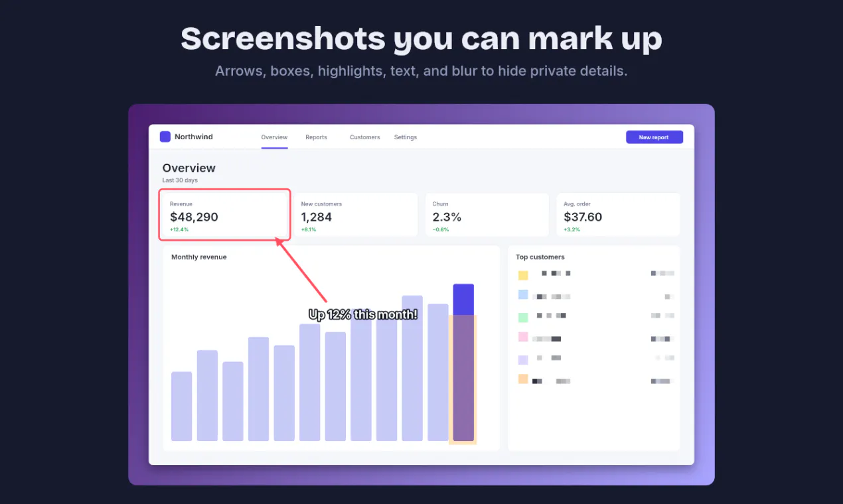Click the Top customers panel title
The height and width of the screenshot is (504, 843).
tap(540, 257)
